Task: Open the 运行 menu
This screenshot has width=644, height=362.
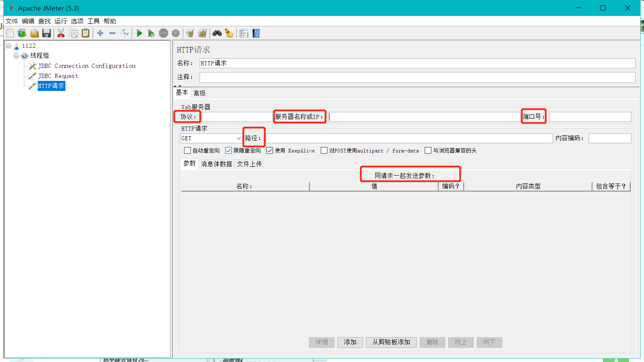Action: [61, 21]
